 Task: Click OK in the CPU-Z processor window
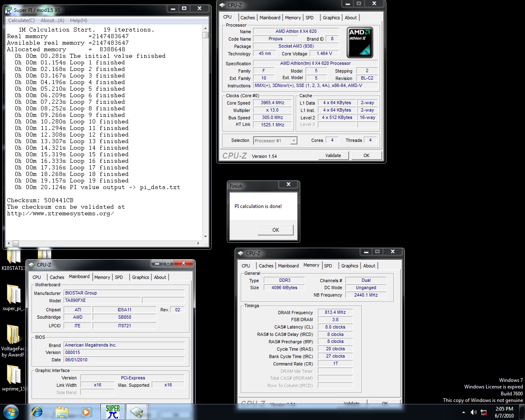coord(367,155)
